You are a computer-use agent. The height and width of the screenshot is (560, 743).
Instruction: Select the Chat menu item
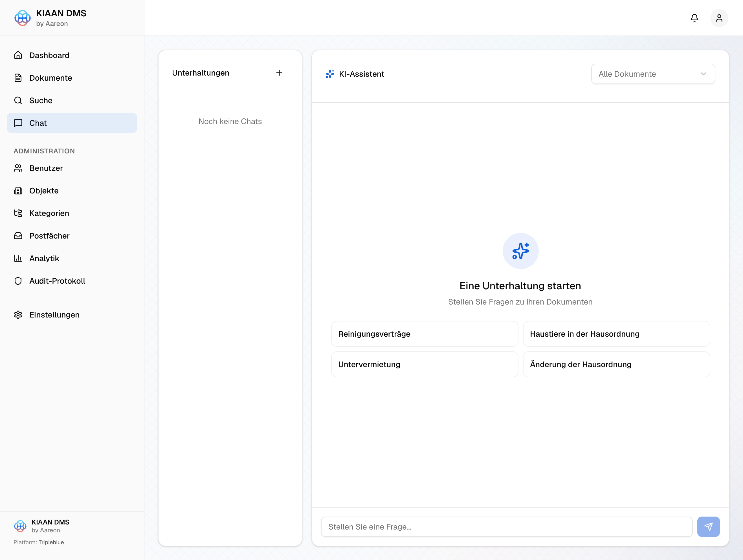(x=72, y=123)
